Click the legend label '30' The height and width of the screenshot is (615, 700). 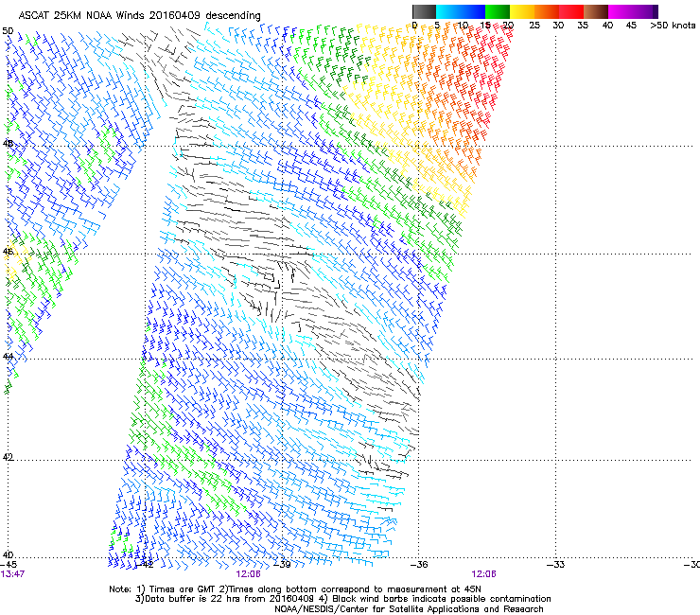(558, 26)
